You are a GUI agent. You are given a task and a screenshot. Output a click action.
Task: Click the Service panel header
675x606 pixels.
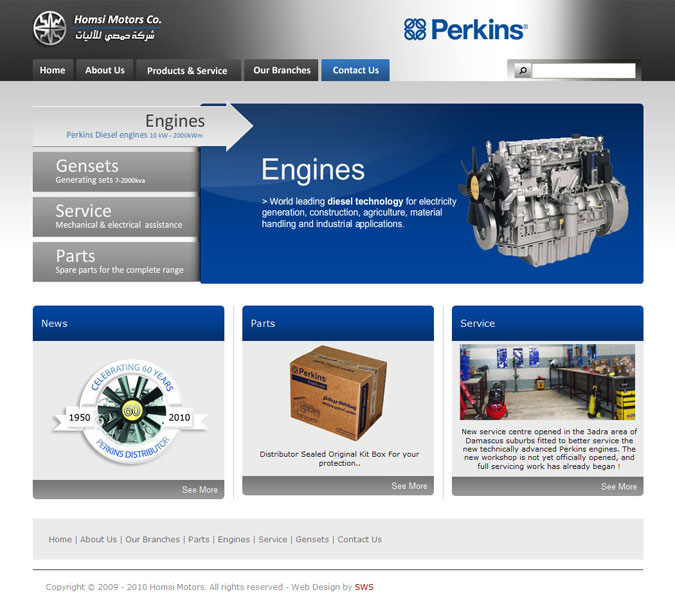[548, 323]
